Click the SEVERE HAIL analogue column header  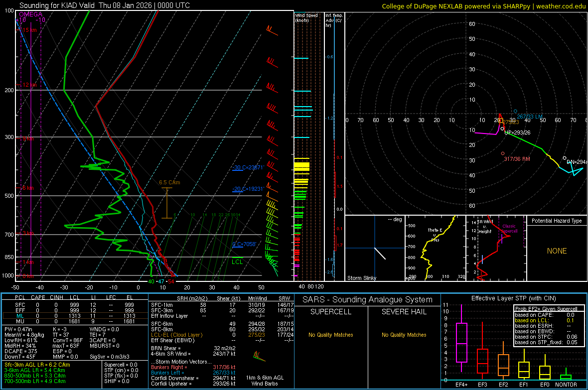(404, 312)
